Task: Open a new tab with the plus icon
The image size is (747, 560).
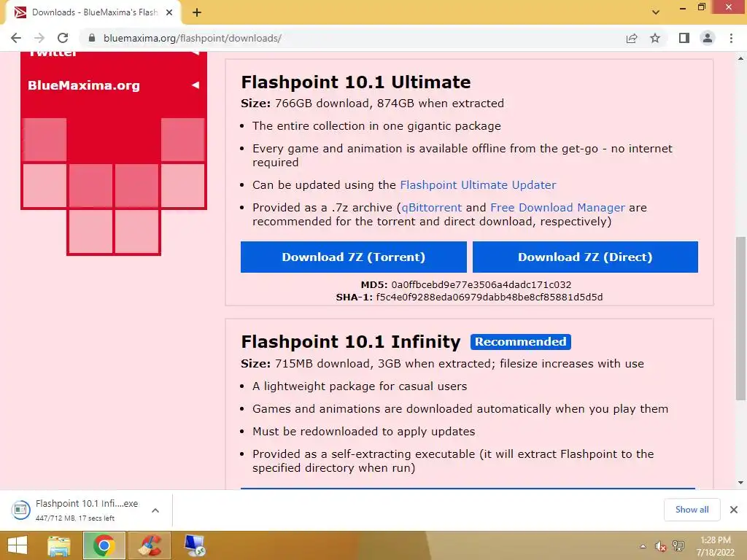Action: point(197,12)
